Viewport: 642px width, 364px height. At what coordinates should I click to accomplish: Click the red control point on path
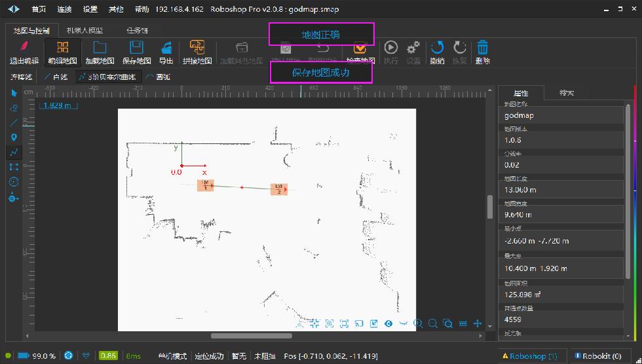click(242, 187)
